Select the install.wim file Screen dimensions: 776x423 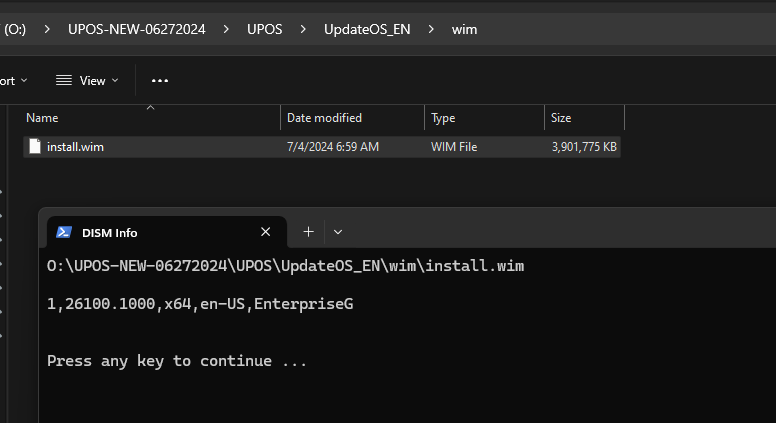(x=322, y=147)
